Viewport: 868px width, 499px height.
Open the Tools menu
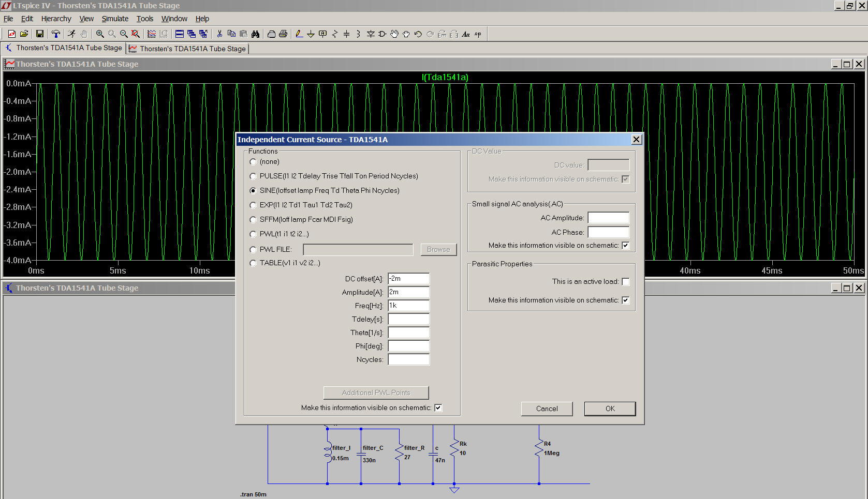click(145, 19)
